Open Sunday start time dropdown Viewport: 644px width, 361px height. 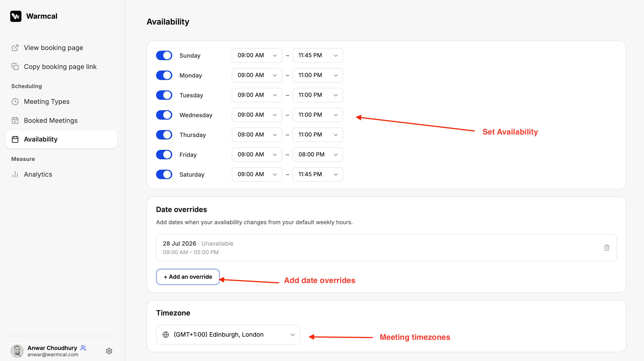(x=257, y=55)
